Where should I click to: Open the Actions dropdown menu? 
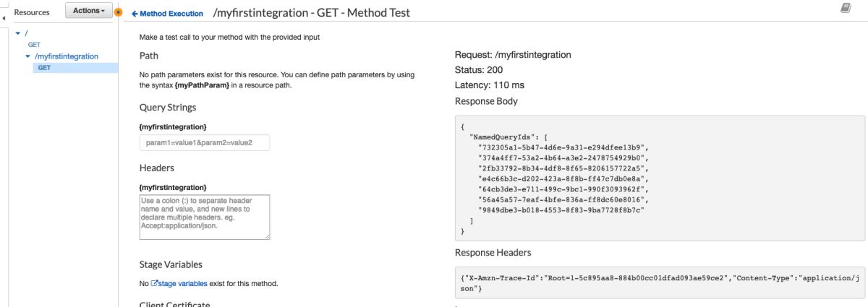tap(89, 11)
